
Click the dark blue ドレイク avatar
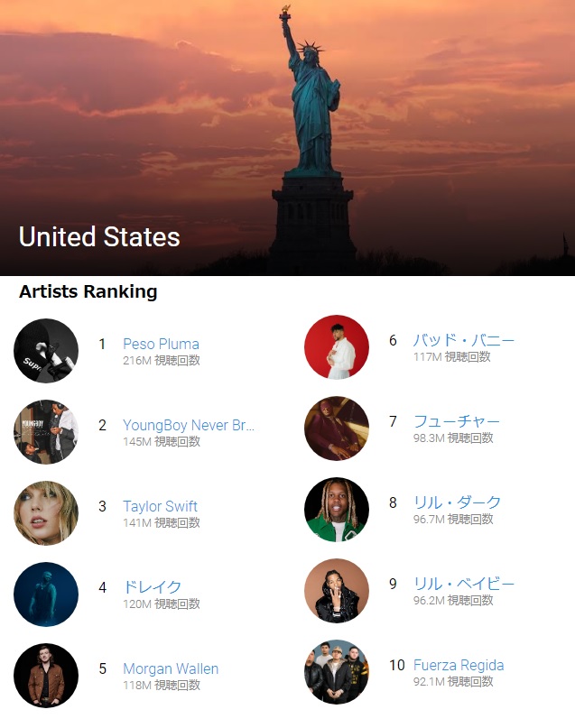tap(46, 594)
